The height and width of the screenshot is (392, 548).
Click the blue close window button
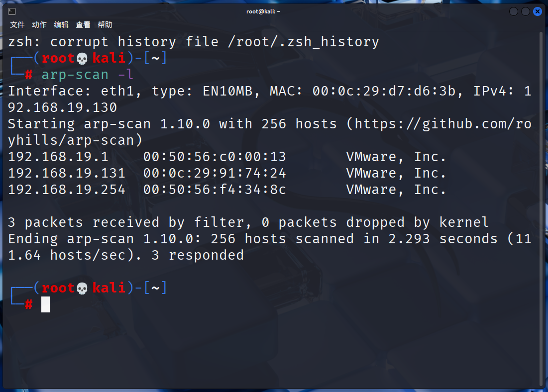(x=538, y=11)
